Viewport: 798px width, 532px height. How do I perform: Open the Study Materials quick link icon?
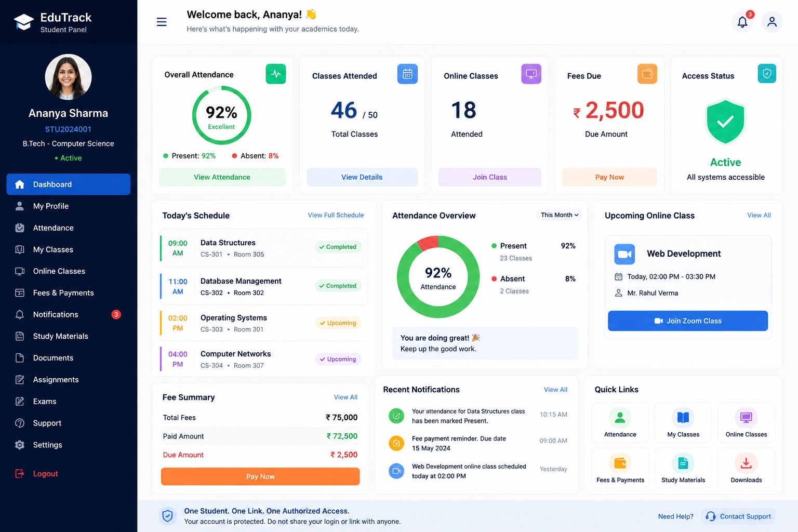(683, 463)
